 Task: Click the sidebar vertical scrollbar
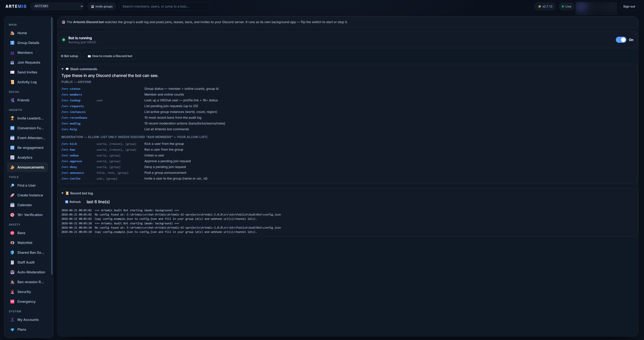[x=52, y=146]
